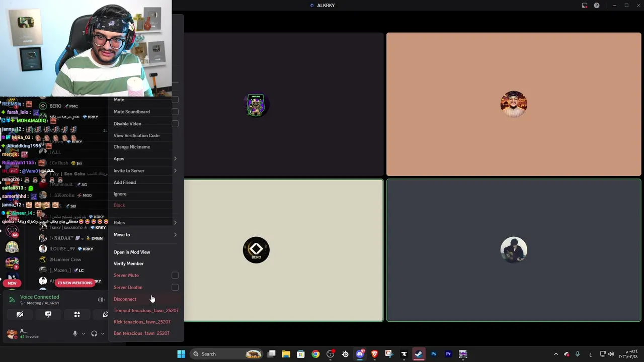Show hidden icons in system tray
Image resolution: width=644 pixels, height=362 pixels.
click(x=556, y=354)
